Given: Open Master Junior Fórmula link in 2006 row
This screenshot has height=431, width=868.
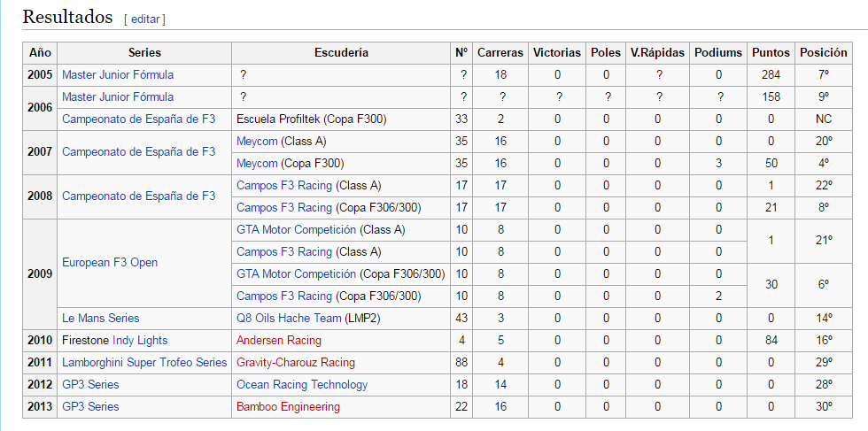Looking at the screenshot, I should (118, 96).
